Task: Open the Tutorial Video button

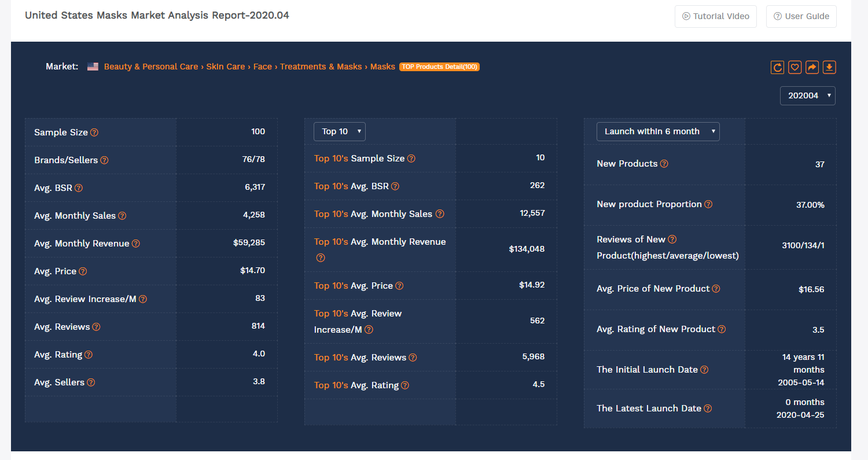Action: [x=715, y=16]
